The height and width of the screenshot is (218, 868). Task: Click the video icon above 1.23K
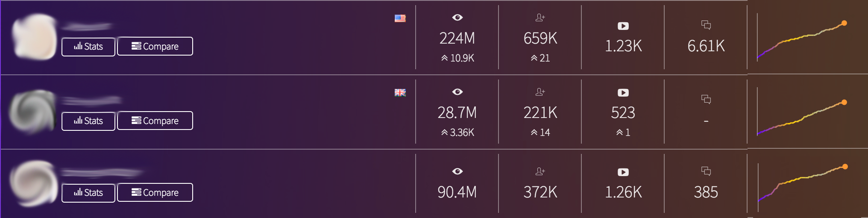pos(623,26)
